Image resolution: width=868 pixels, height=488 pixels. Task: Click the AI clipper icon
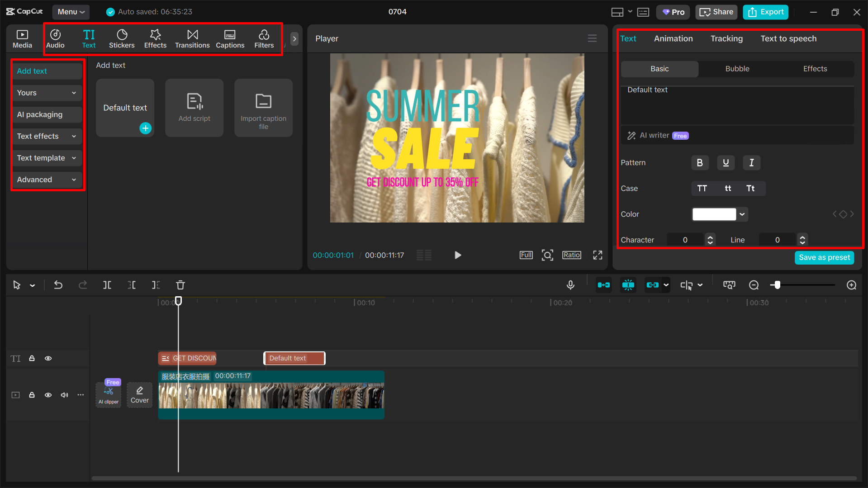(x=108, y=393)
